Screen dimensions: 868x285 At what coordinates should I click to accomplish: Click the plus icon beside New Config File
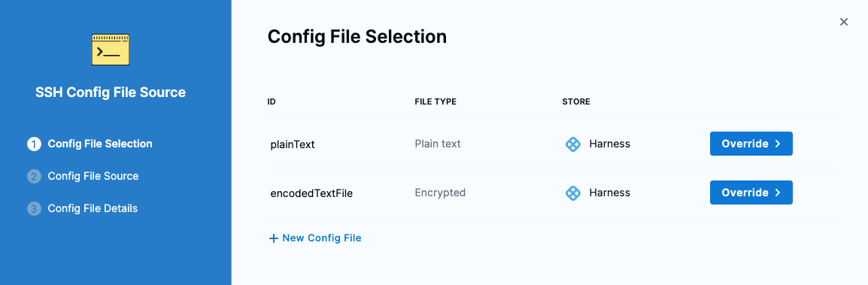pos(273,238)
